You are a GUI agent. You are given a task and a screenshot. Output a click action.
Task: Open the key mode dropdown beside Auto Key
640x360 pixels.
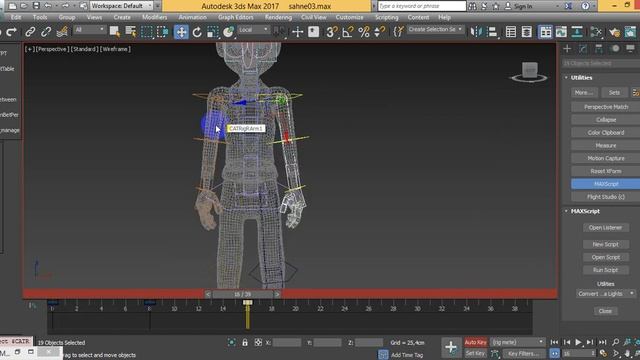(517, 342)
